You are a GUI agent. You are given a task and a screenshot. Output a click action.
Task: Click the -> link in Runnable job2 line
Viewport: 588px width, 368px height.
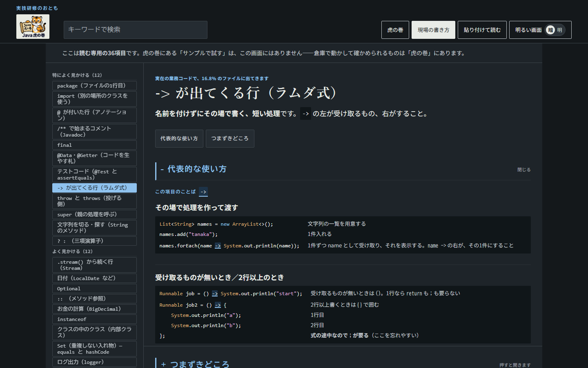pos(218,305)
